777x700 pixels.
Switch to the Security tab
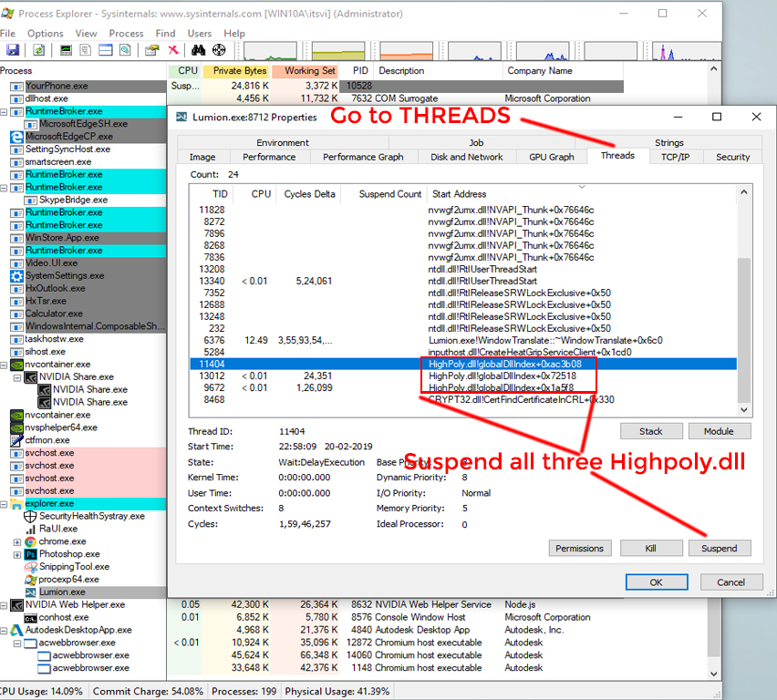pos(732,157)
